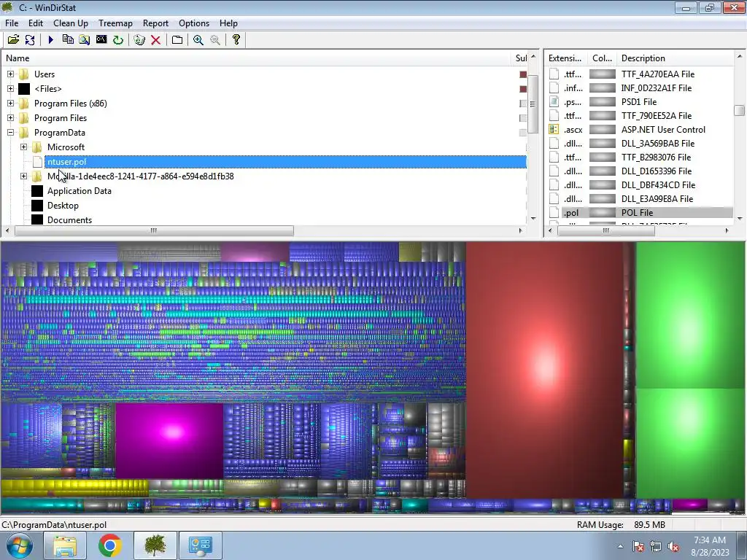Click the Explorer Here toolbar icon
Screen dimensions: 747x560
[85, 40]
